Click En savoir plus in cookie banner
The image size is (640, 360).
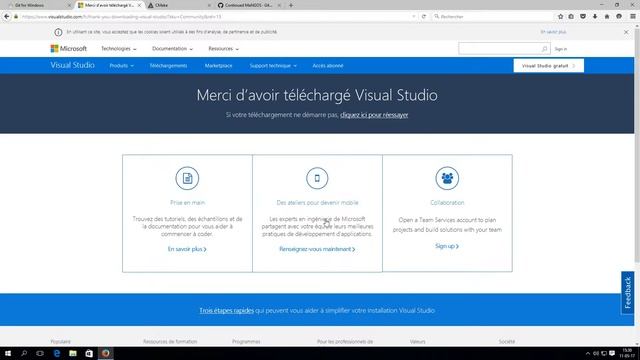tap(553, 32)
